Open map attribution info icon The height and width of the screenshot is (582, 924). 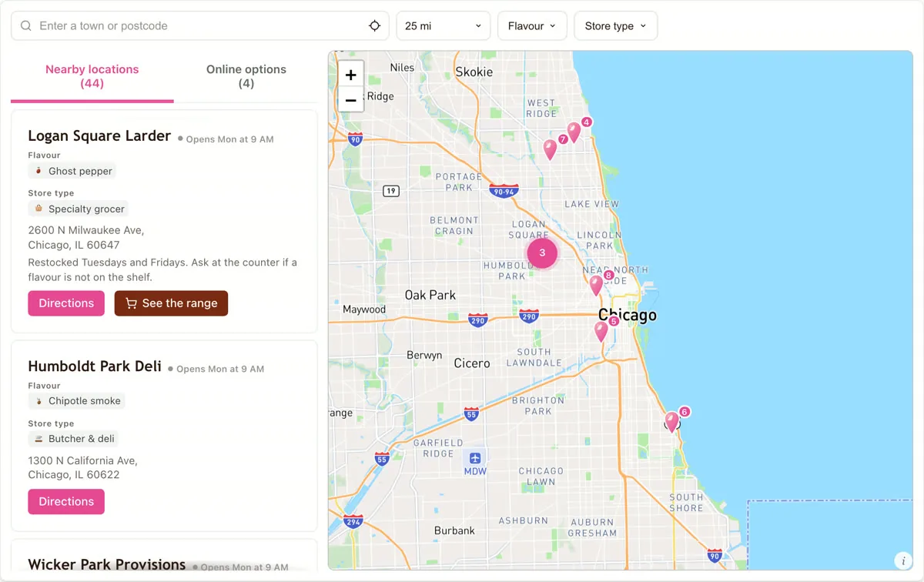[x=902, y=560]
